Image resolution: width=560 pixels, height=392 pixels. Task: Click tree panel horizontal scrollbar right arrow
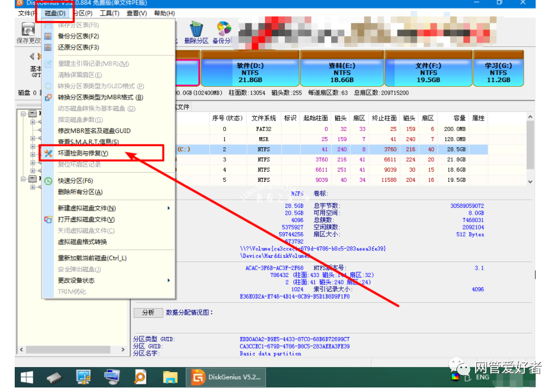(123, 350)
